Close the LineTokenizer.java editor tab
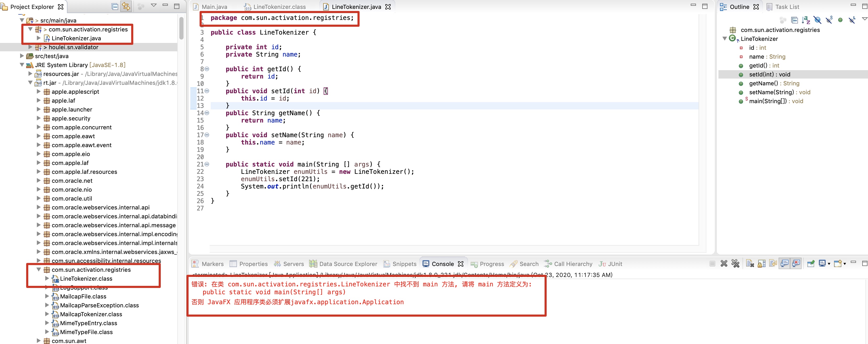This screenshot has width=868, height=344. [388, 7]
